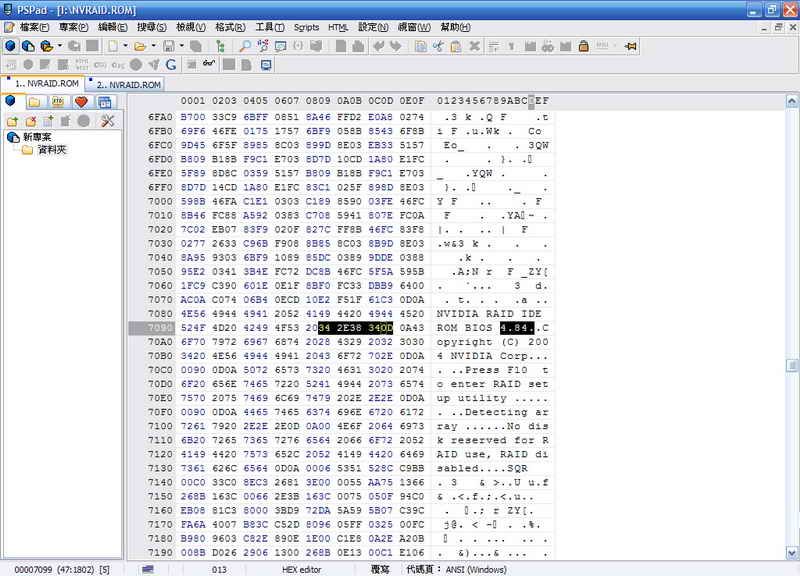Select the 新專案 project root node
The width and height of the screenshot is (800, 576).
(36, 137)
